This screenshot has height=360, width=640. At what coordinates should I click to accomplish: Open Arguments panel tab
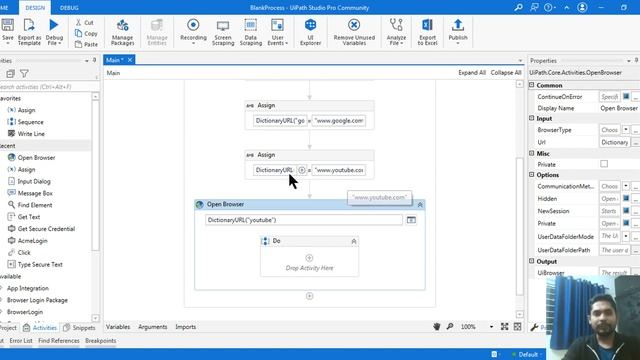pyautogui.click(x=153, y=327)
